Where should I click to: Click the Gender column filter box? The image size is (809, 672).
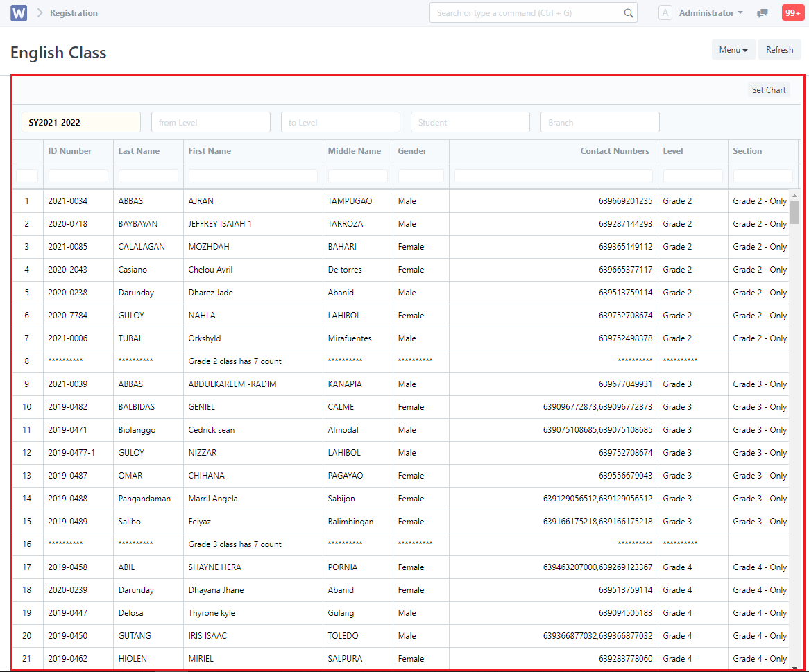click(421, 176)
